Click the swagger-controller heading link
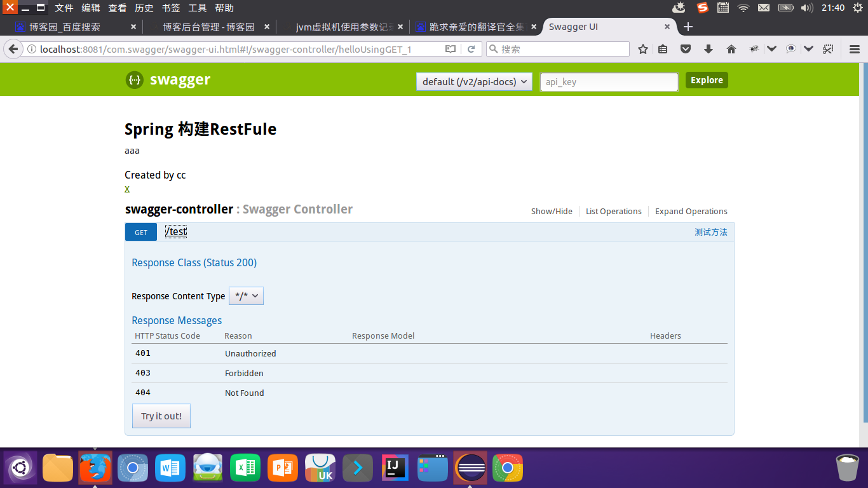Image resolution: width=868 pixels, height=488 pixels. point(179,209)
